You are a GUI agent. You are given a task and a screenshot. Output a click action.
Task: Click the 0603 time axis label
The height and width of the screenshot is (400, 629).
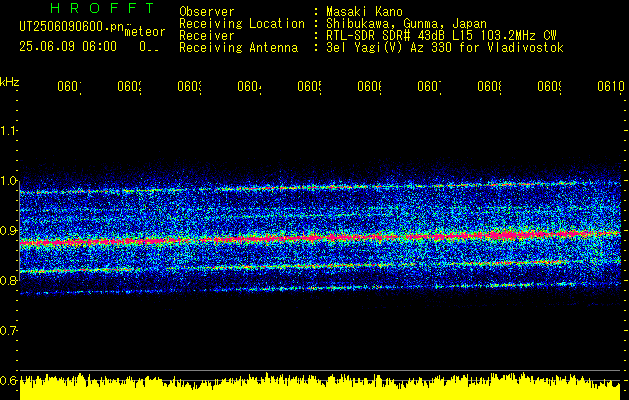point(189,86)
